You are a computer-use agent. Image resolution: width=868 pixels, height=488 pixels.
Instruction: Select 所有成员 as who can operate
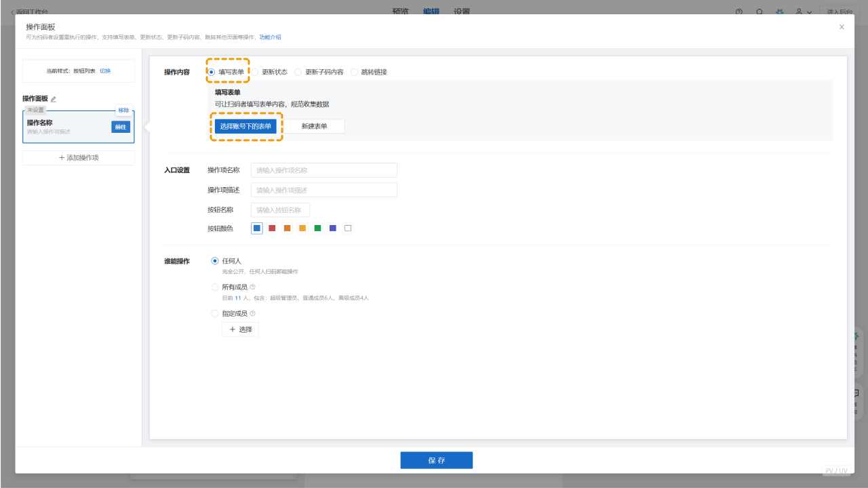pyautogui.click(x=216, y=287)
